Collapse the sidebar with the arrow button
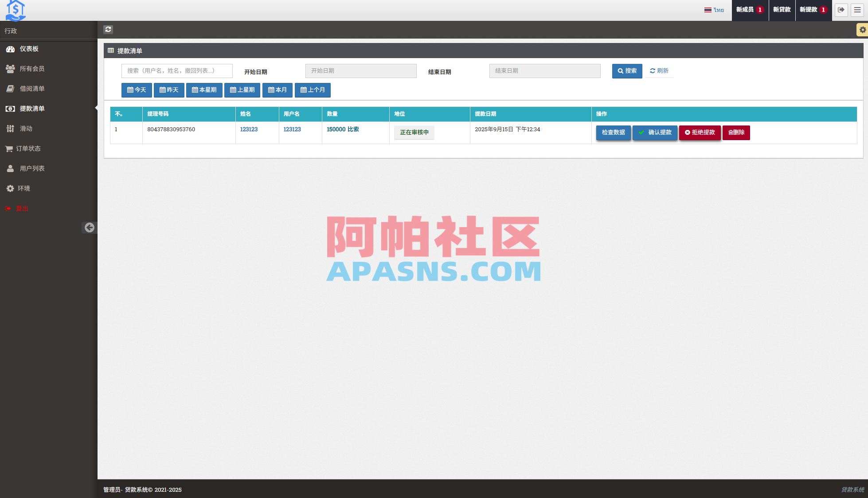Screen dimensions: 868x498 (90, 227)
